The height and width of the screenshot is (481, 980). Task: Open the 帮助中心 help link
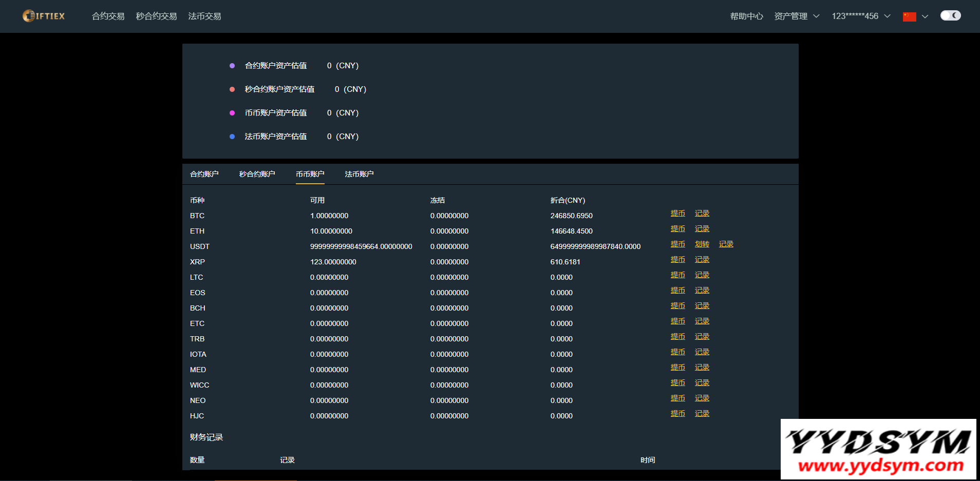tap(746, 16)
